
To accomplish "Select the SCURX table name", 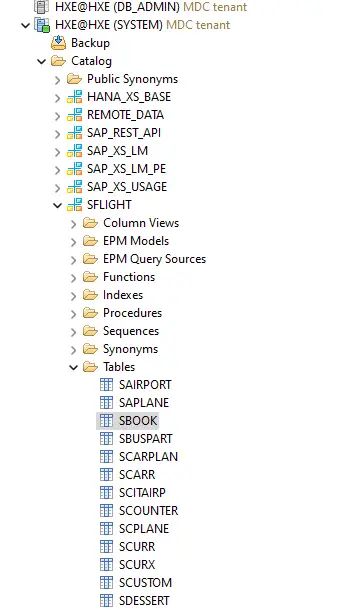I will (x=137, y=564).
